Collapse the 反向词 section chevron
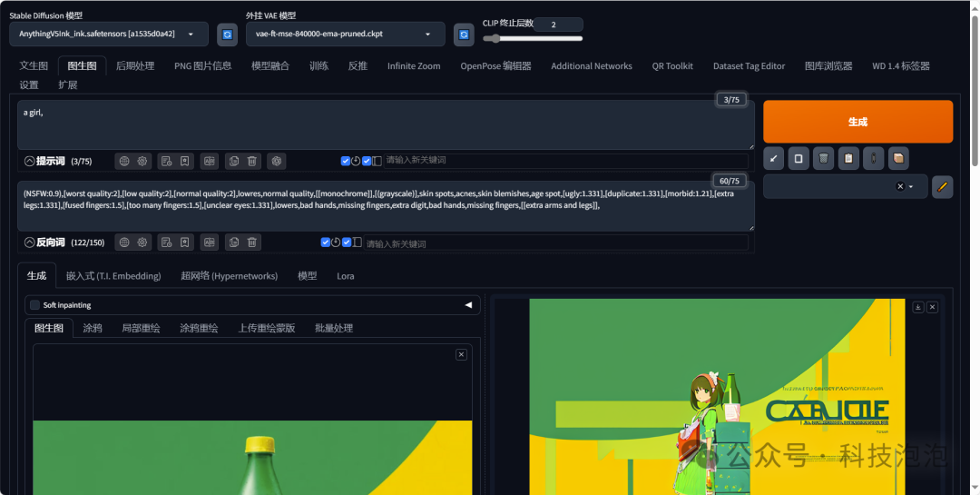 click(x=29, y=243)
